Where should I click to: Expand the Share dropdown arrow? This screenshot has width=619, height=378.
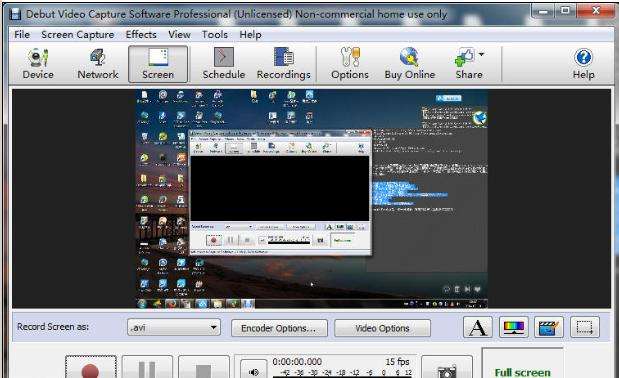click(481, 54)
